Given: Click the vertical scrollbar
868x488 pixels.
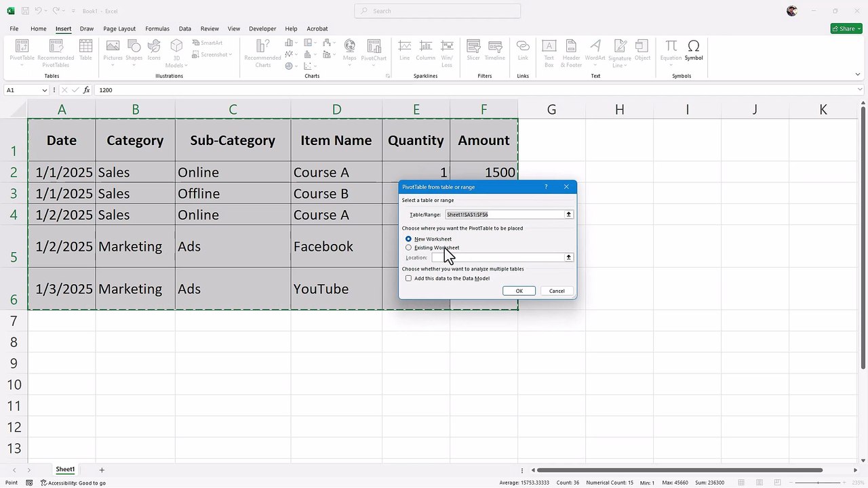Looking at the screenshot, I should pyautogui.click(x=863, y=237).
